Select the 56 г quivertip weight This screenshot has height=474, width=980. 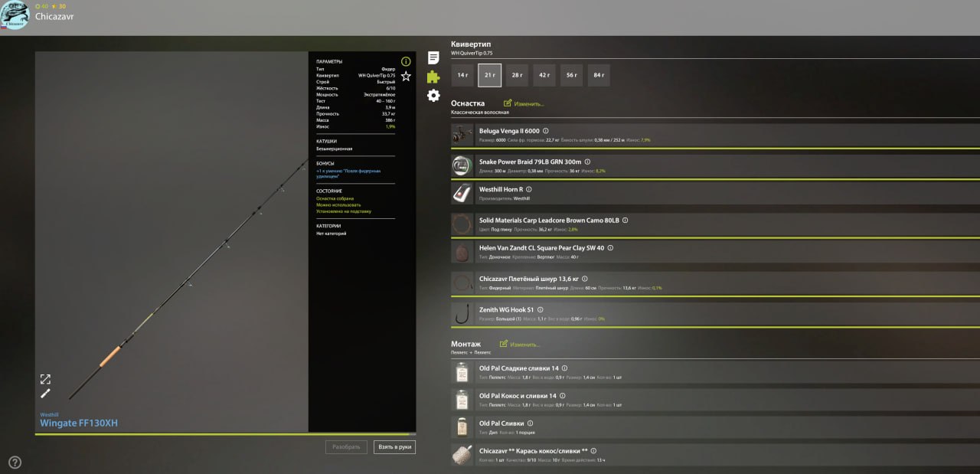tap(571, 75)
